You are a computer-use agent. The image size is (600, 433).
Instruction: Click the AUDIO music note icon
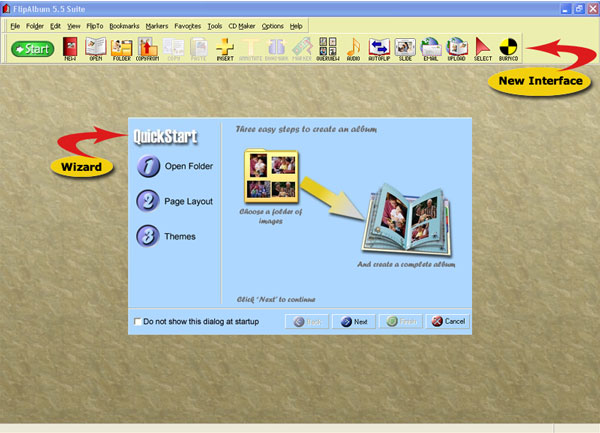(353, 49)
